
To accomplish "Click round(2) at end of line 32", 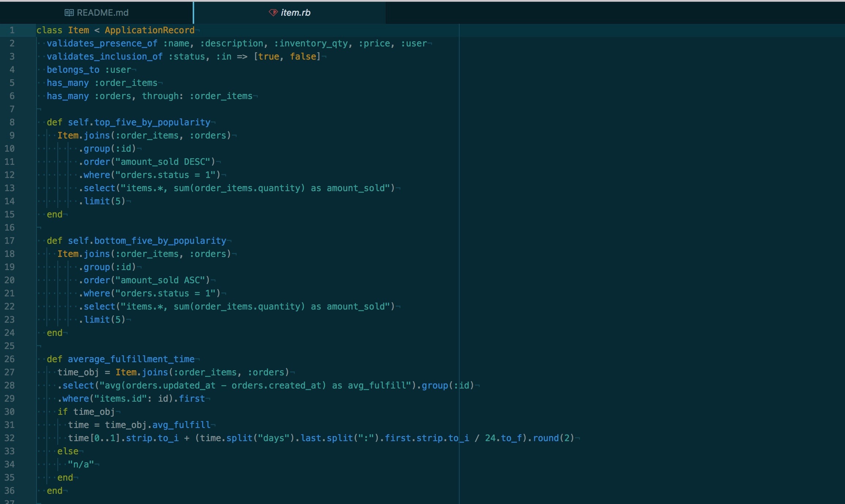I will point(553,438).
